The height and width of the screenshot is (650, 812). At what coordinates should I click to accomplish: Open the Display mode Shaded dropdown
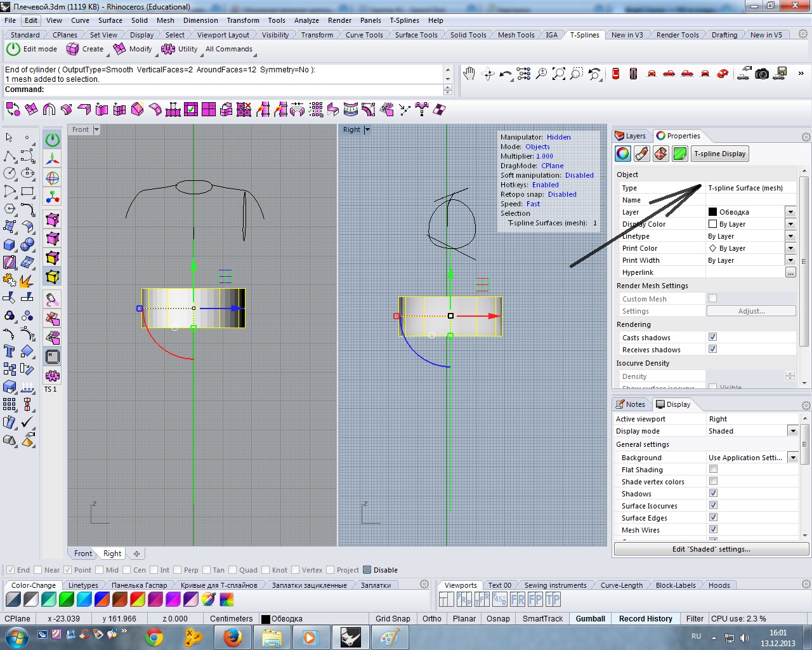point(792,431)
